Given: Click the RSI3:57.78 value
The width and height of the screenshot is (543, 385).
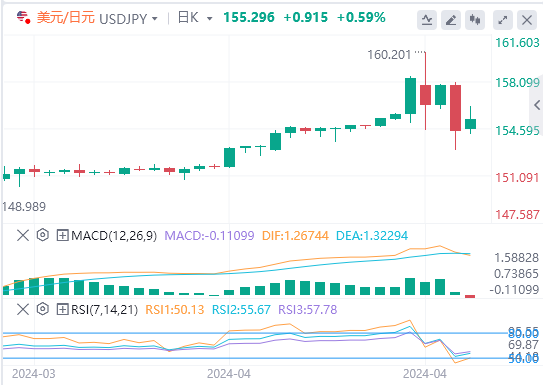Looking at the screenshot, I should (x=308, y=310).
